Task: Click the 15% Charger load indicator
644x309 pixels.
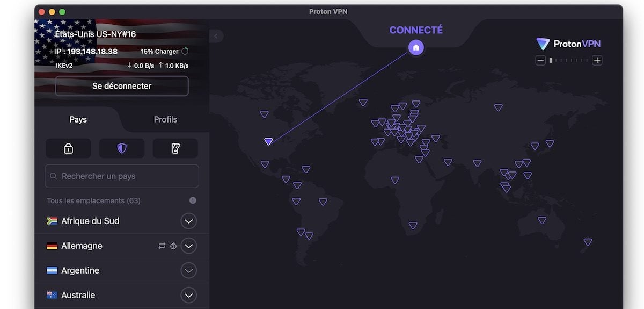Action: (165, 52)
